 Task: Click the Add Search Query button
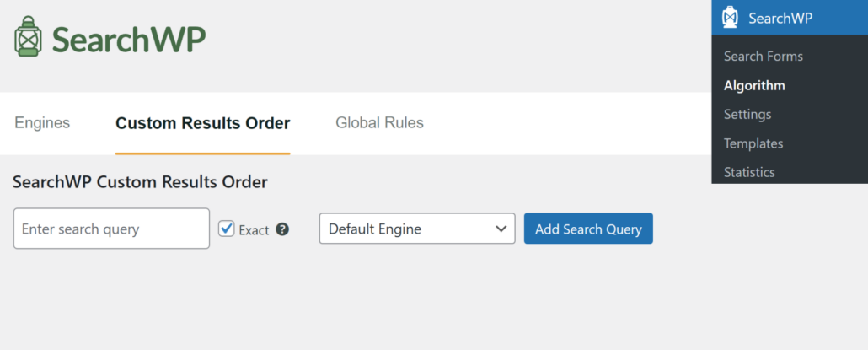[588, 229]
